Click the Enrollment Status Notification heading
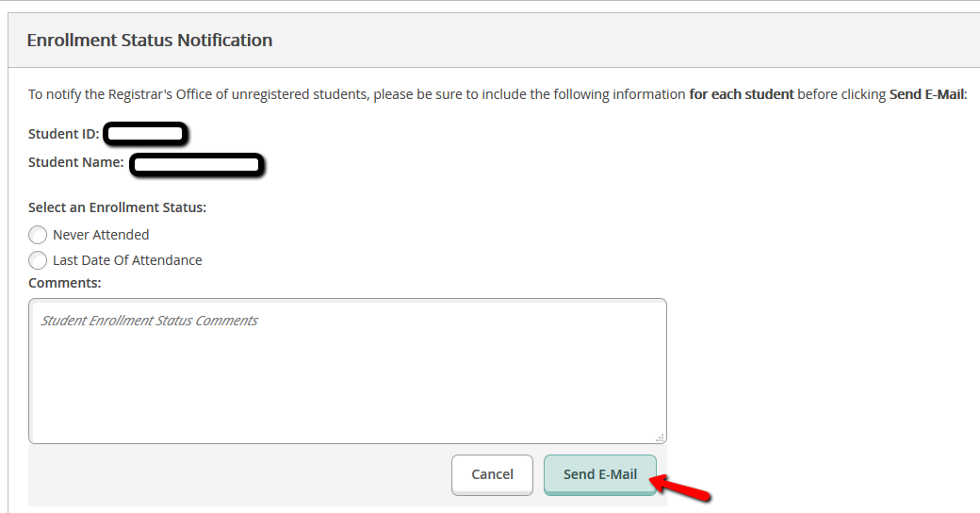Viewport: 980px width, 513px height. (x=150, y=41)
